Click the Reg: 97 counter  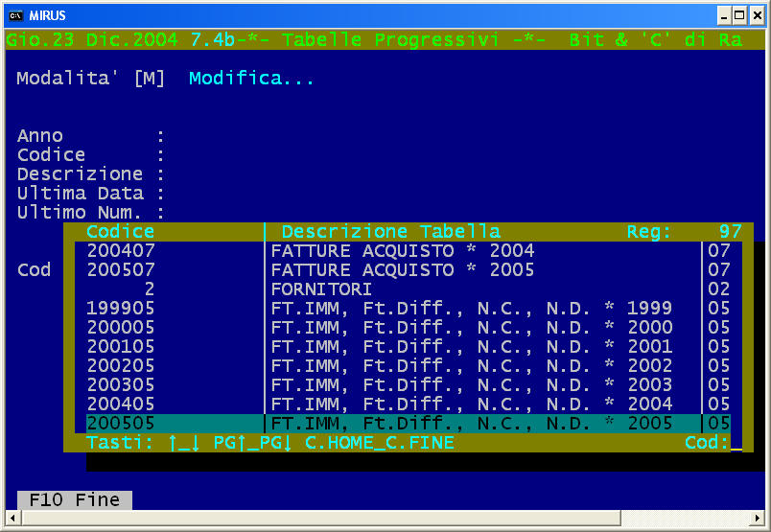[685, 232]
